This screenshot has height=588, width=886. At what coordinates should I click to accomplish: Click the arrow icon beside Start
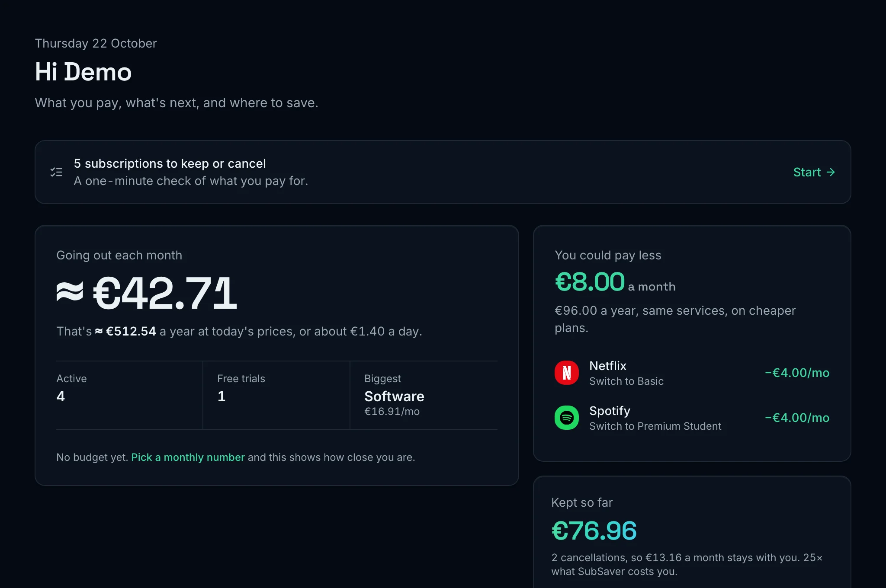[x=830, y=172]
